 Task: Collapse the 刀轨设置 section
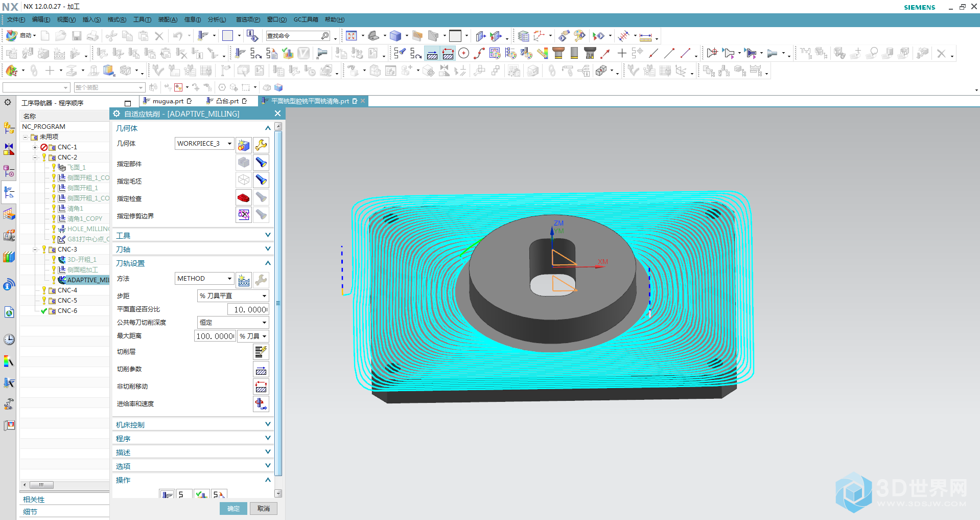(x=268, y=263)
